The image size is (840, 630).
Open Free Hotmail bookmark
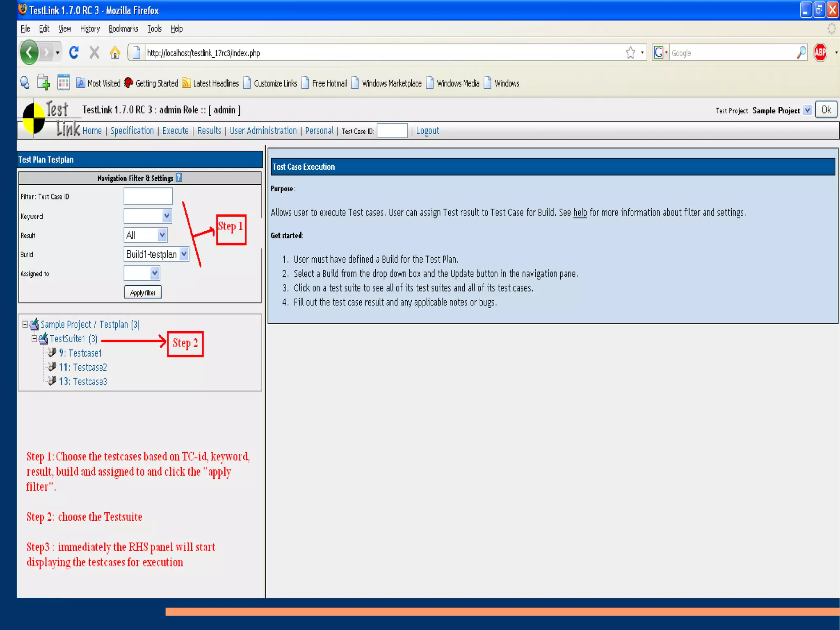point(324,83)
